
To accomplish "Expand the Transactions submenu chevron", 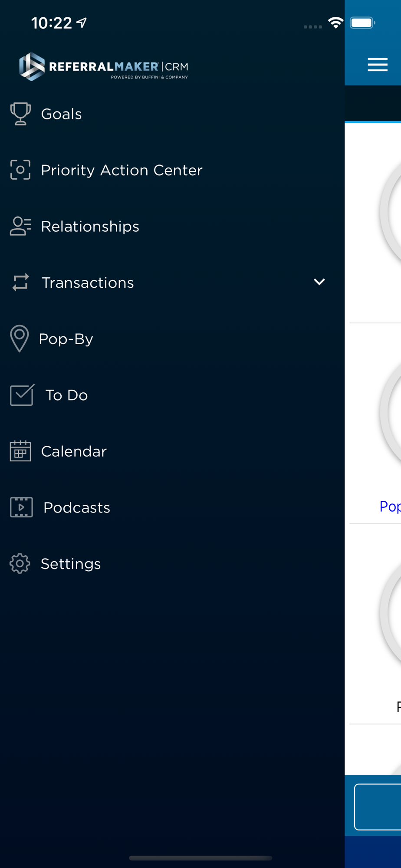I will click(319, 282).
